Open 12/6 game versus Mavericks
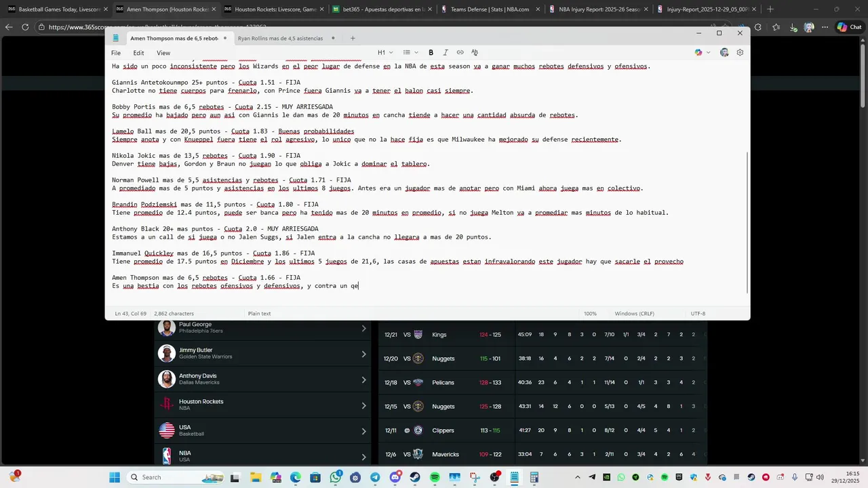This screenshot has height=488, width=868. 542,454
